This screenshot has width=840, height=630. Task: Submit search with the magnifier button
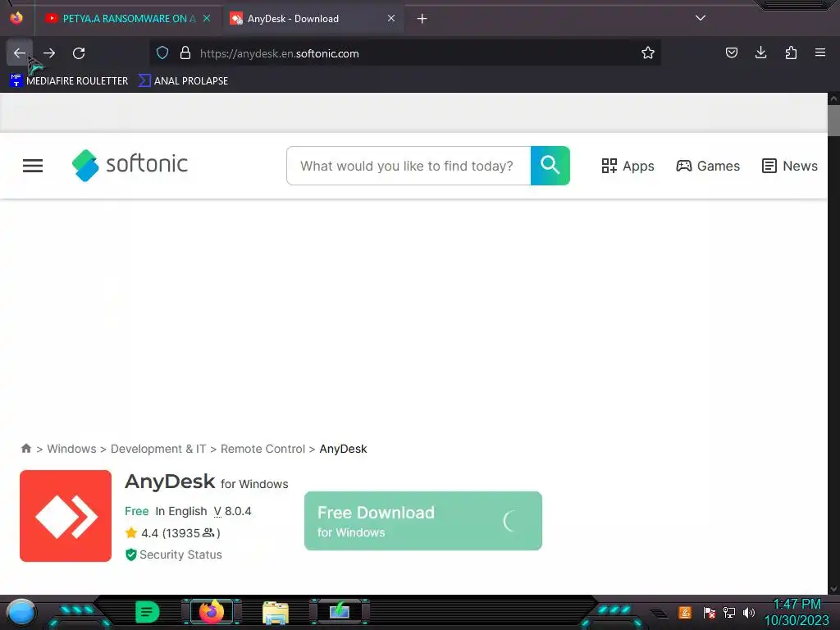pos(550,166)
